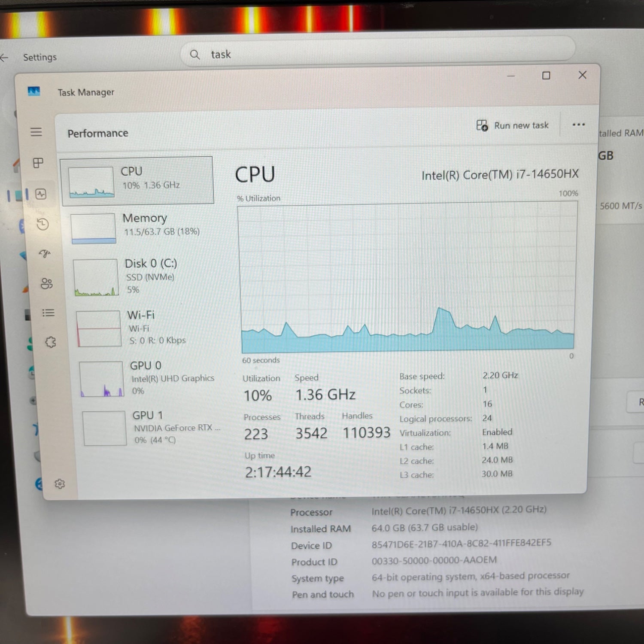644x644 pixels.
Task: Select the Performance page icon in sidebar
Action: coord(41,194)
